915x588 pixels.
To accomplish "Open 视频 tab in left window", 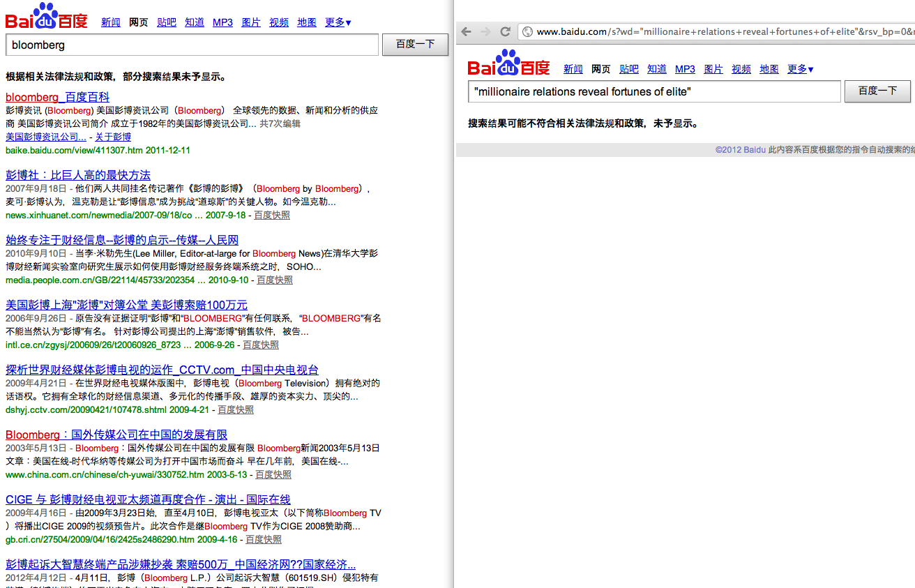I will [x=279, y=22].
